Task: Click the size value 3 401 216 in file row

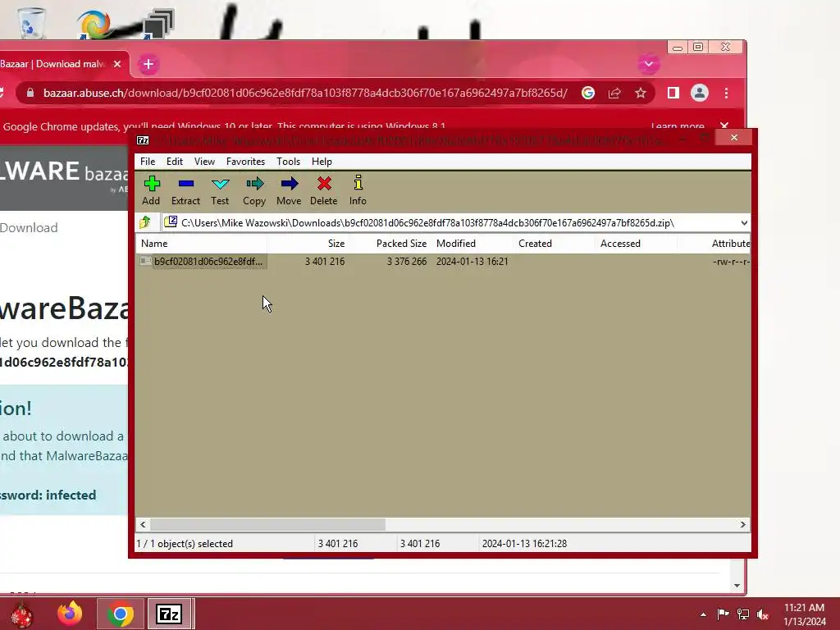Action: 325,262
